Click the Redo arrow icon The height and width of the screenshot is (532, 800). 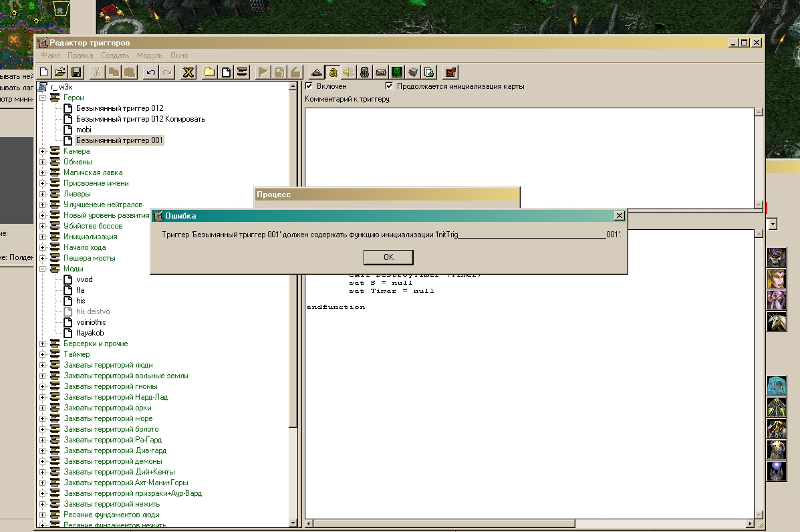[x=167, y=72]
